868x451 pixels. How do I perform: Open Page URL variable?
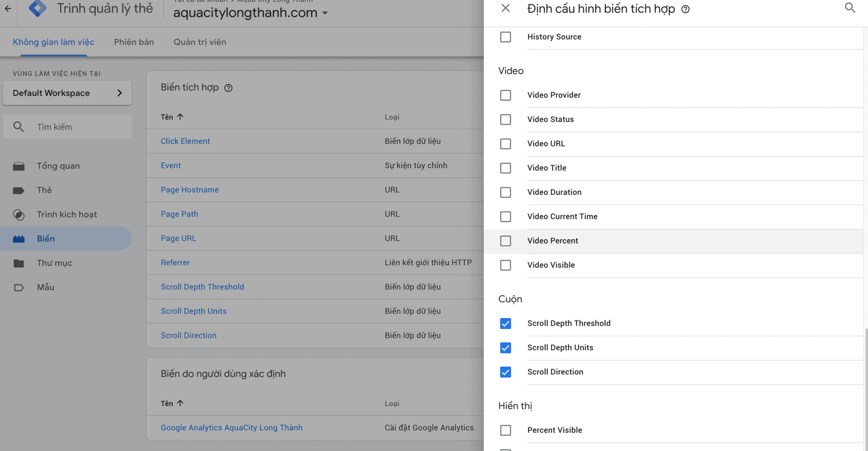click(179, 238)
